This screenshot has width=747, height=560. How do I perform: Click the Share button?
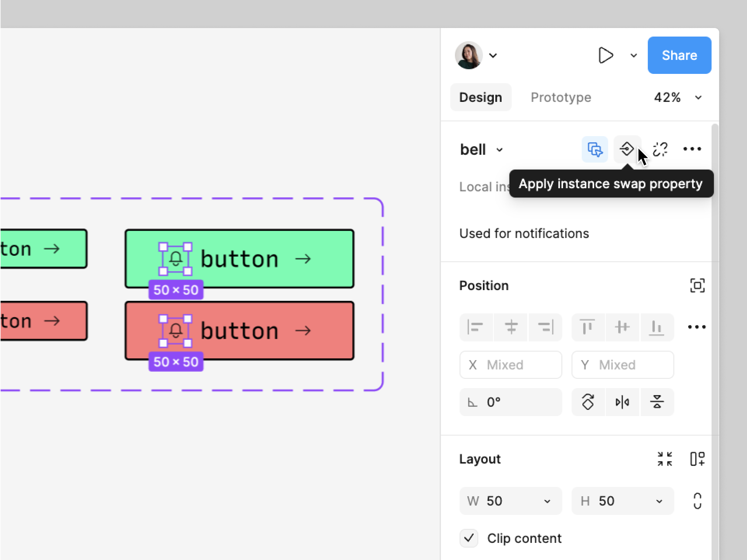click(x=679, y=55)
